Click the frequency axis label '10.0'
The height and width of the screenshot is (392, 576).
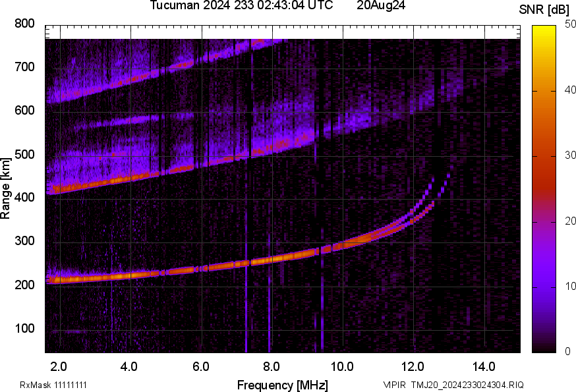click(x=342, y=367)
